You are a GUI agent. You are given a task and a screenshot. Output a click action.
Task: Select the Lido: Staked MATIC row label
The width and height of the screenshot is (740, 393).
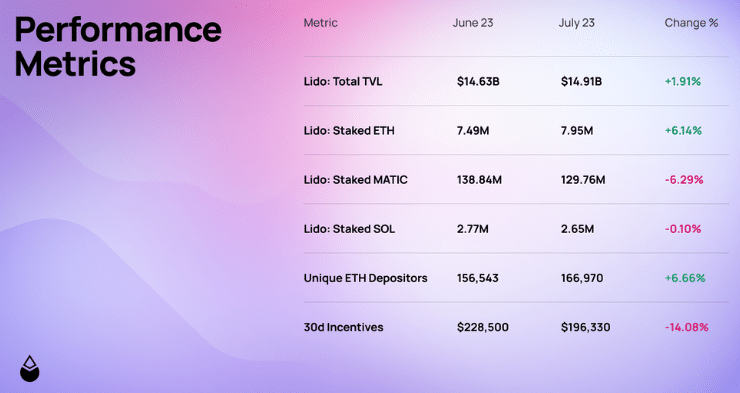click(355, 180)
